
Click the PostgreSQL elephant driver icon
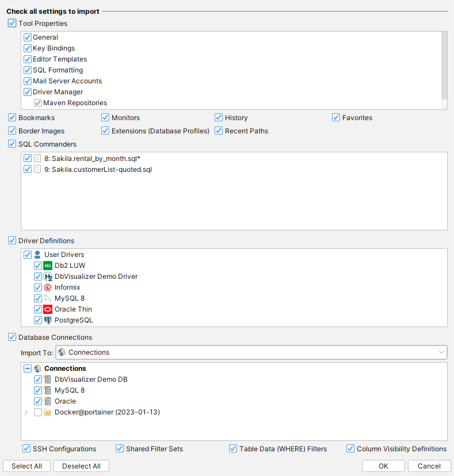coord(48,320)
